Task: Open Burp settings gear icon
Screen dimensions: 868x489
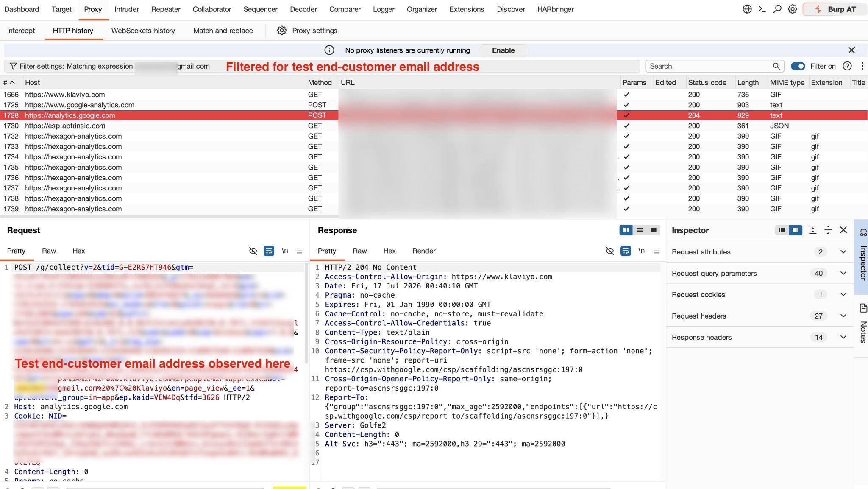Action: [x=793, y=9]
